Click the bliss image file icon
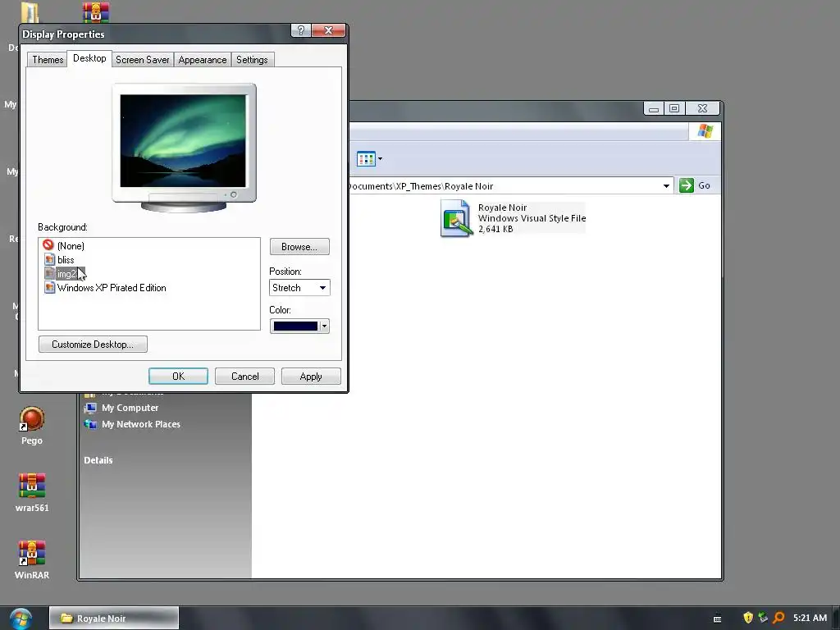 [49, 259]
